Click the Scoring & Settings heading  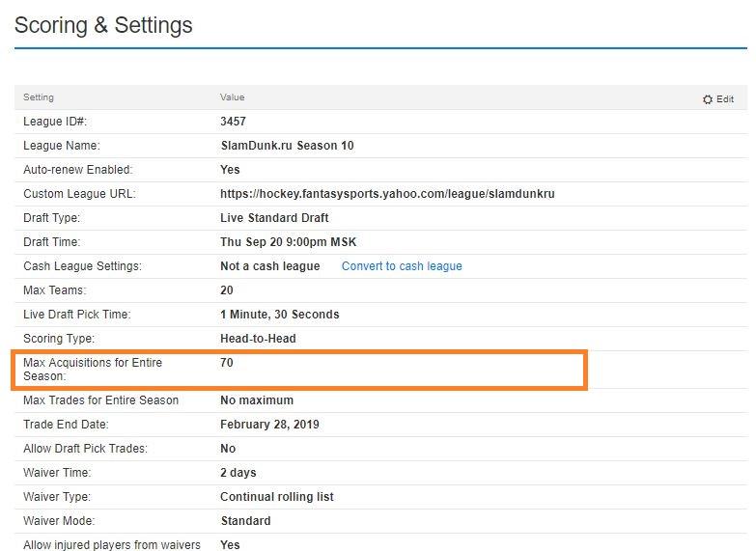coord(103,25)
